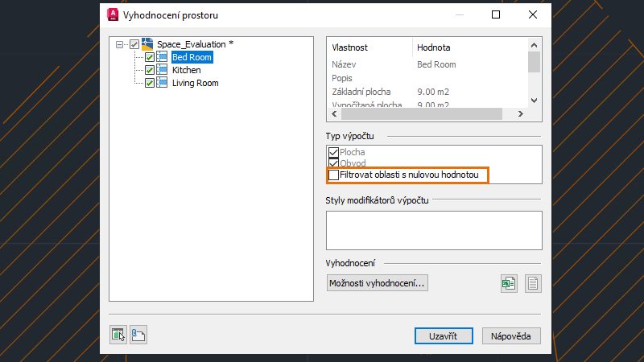The width and height of the screenshot is (644, 362).
Task: Click the Uzavřít button
Action: tap(444, 336)
